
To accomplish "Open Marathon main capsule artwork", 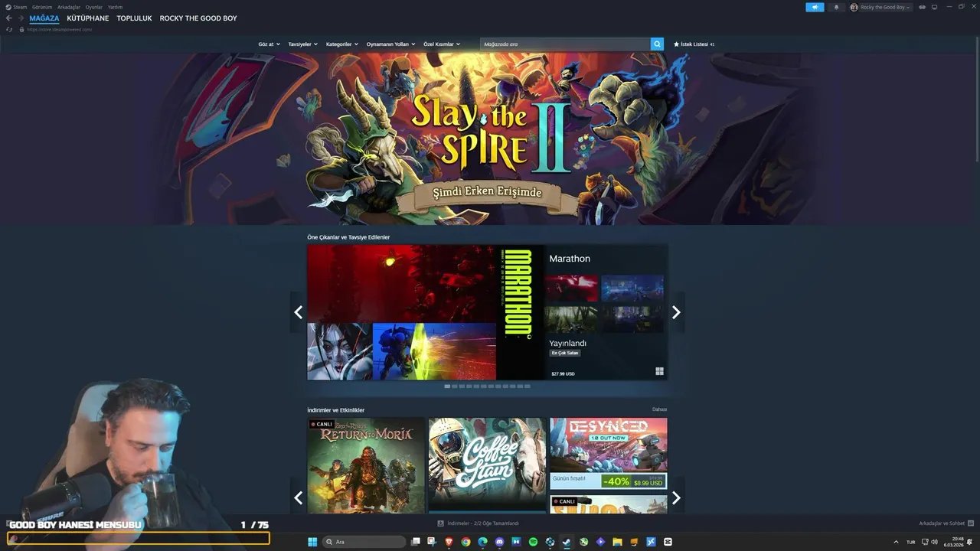I will [425, 312].
